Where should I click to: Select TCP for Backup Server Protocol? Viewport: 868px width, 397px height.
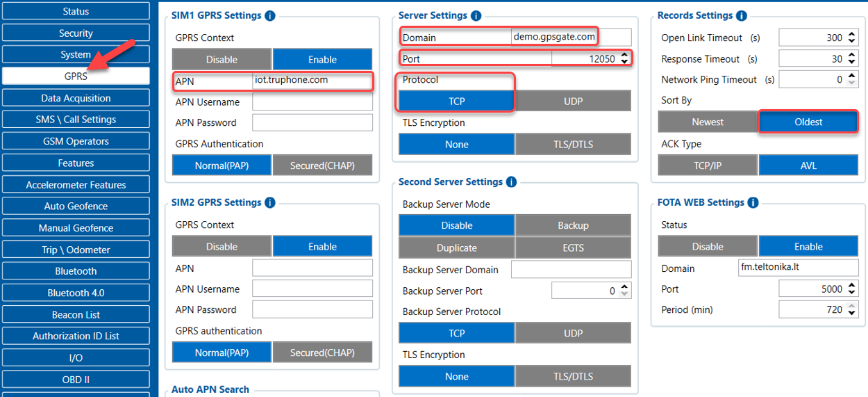[456, 333]
